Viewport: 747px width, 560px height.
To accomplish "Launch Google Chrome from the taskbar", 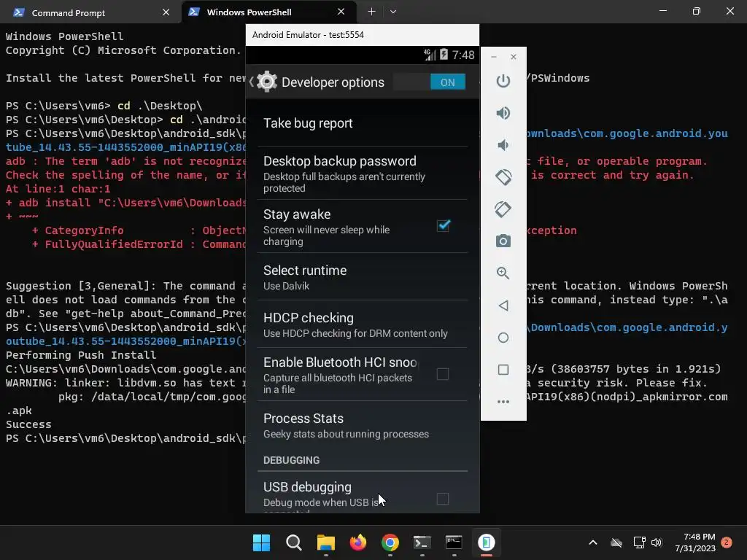I will click(390, 542).
